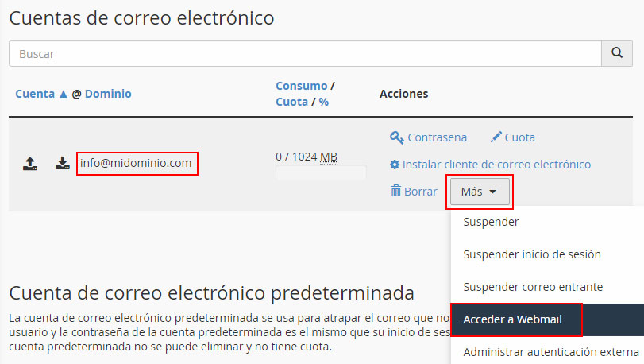Sort by Consumo column header
Image resolution: width=644 pixels, height=364 pixels.
301,86
